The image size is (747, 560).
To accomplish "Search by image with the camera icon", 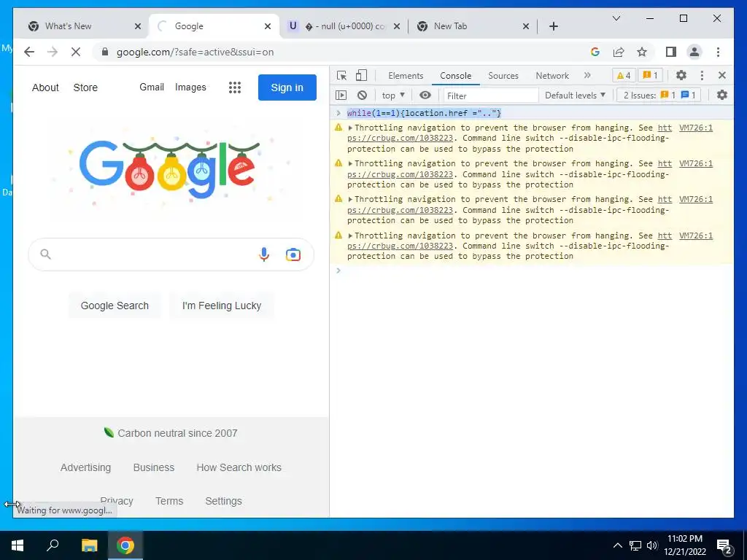I will (x=293, y=254).
